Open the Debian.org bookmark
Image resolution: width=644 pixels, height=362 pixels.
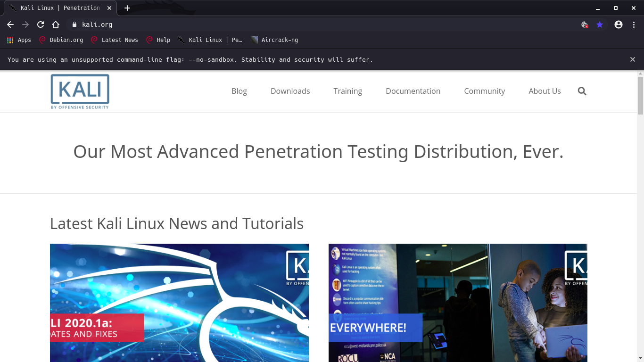61,40
